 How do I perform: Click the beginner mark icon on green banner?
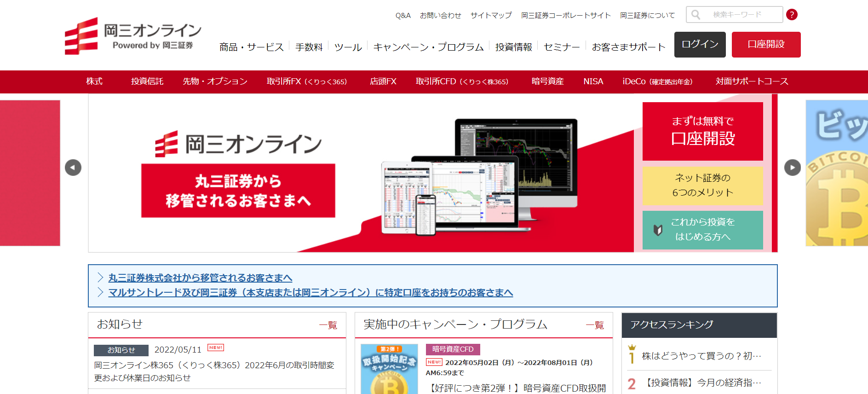pyautogui.click(x=658, y=230)
